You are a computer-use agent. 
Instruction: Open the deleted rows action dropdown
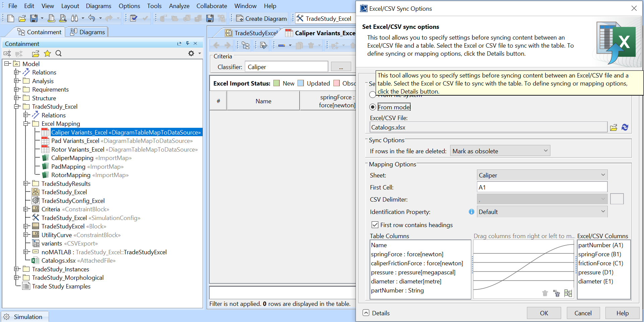[500, 151]
